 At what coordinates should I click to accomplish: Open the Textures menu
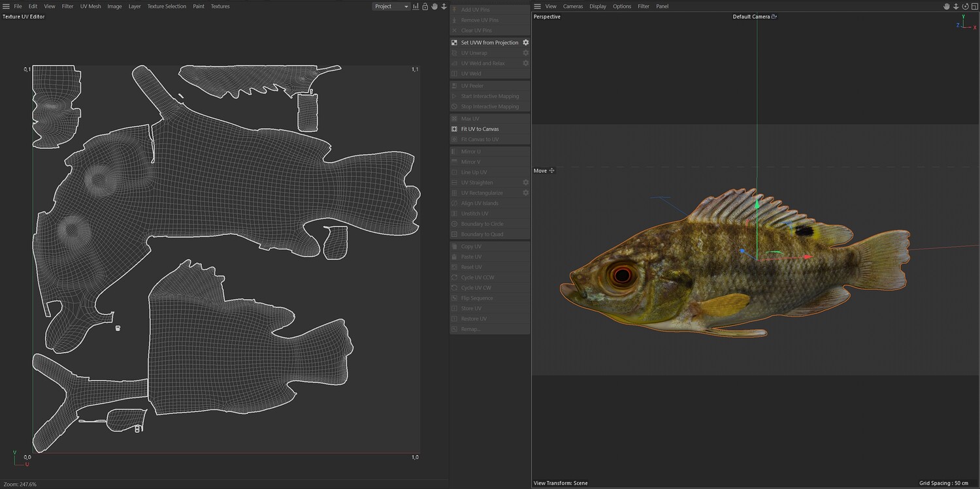point(220,7)
